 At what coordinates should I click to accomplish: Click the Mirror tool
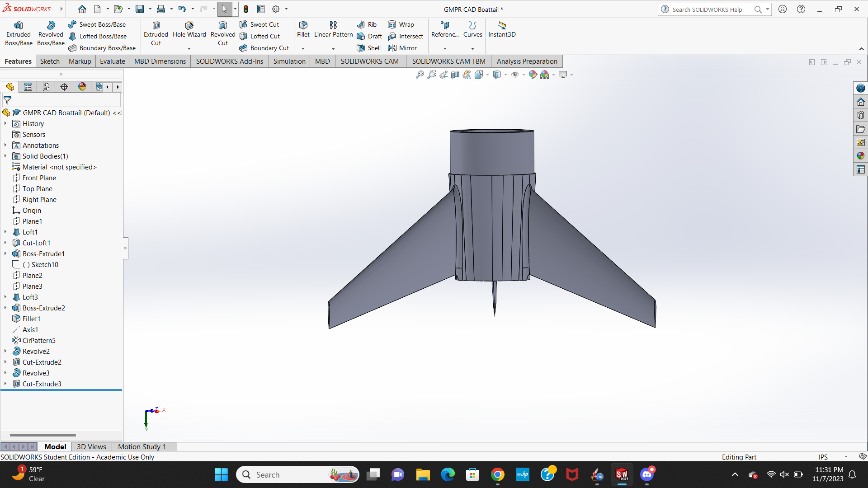[x=403, y=48]
